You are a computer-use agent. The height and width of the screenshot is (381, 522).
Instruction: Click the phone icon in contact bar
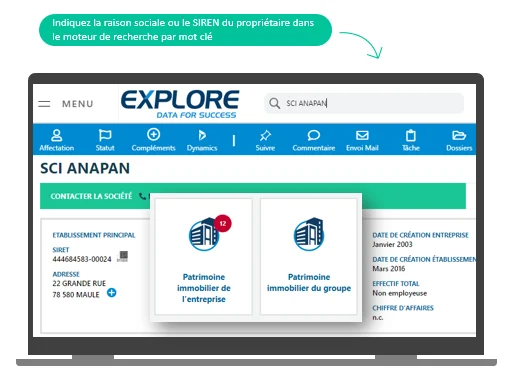(x=143, y=196)
